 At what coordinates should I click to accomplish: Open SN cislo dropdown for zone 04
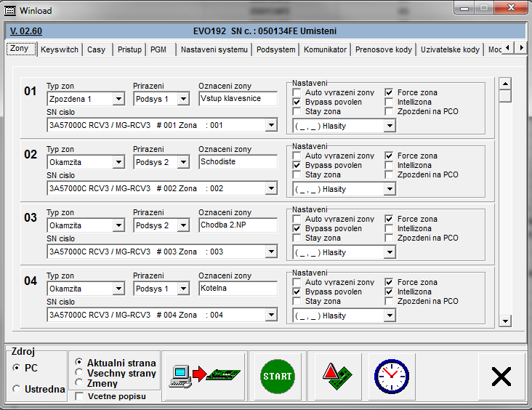(x=271, y=315)
